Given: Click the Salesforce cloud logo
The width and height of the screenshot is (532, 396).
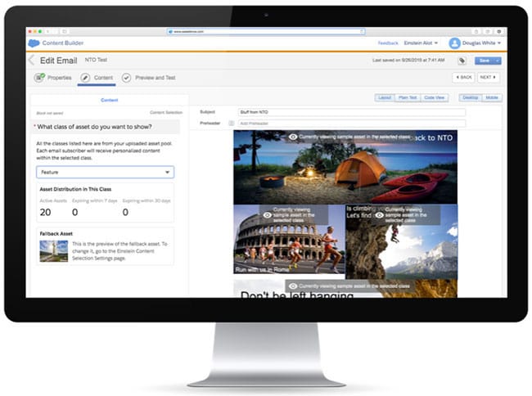Looking at the screenshot, I should point(34,43).
